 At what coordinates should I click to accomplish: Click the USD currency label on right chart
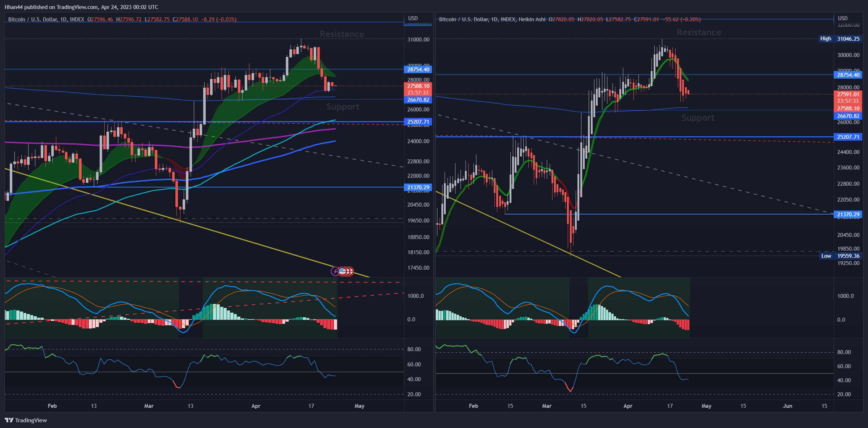point(843,18)
